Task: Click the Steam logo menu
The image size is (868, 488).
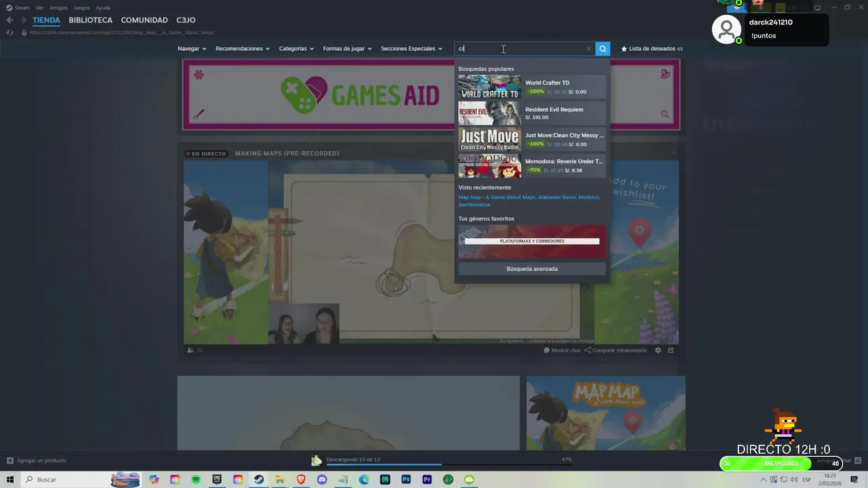Action: [9, 7]
